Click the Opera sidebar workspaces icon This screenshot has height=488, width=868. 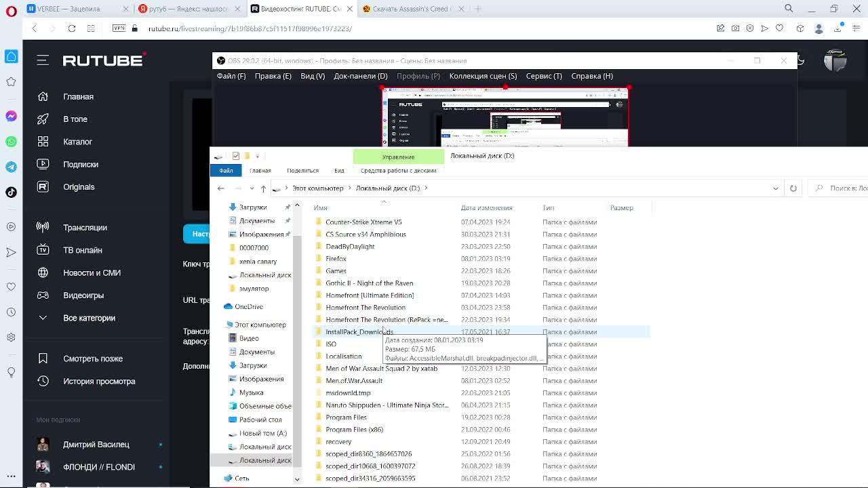coord(11,56)
